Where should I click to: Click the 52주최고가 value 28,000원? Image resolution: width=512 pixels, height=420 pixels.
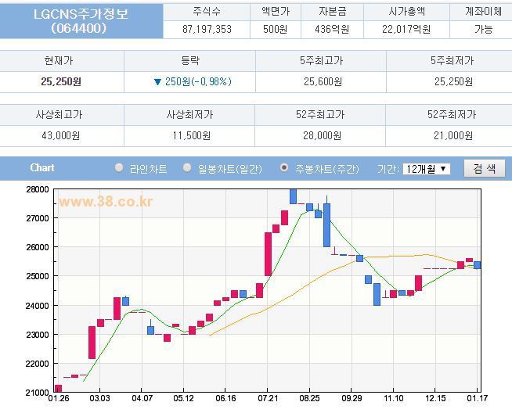(x=323, y=135)
